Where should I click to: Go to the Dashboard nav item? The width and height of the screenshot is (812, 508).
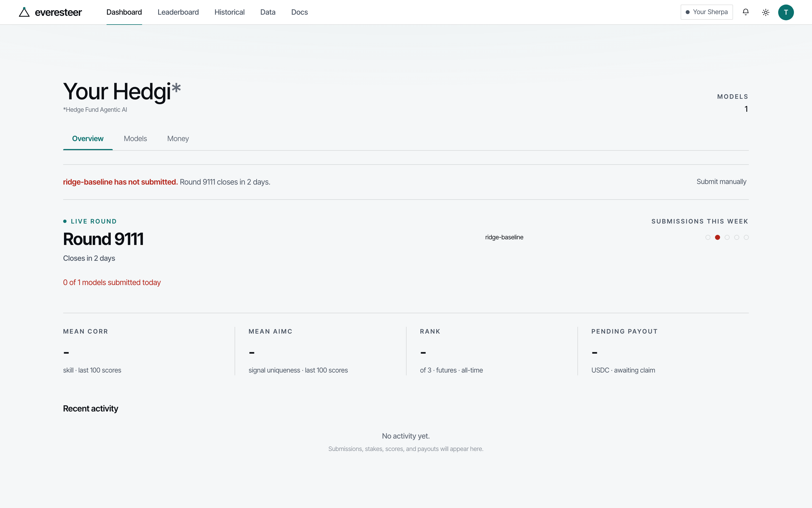(124, 12)
